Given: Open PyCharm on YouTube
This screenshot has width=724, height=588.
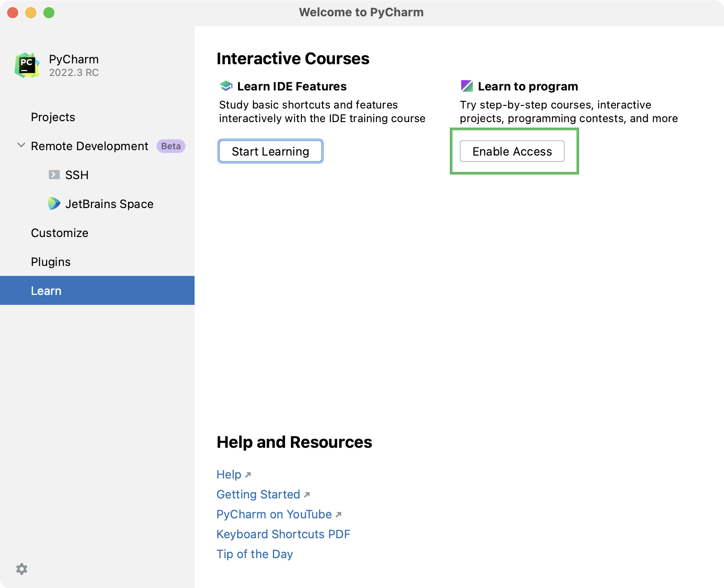Looking at the screenshot, I should click(273, 514).
